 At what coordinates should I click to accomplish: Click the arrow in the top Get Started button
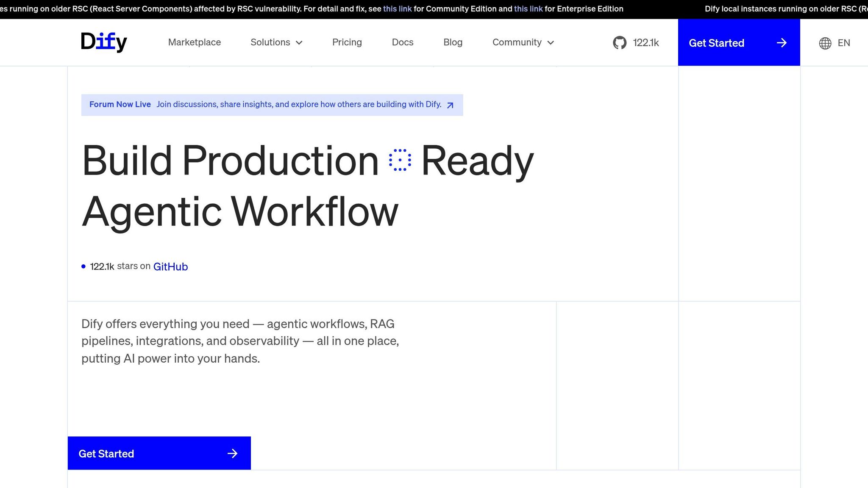782,43
